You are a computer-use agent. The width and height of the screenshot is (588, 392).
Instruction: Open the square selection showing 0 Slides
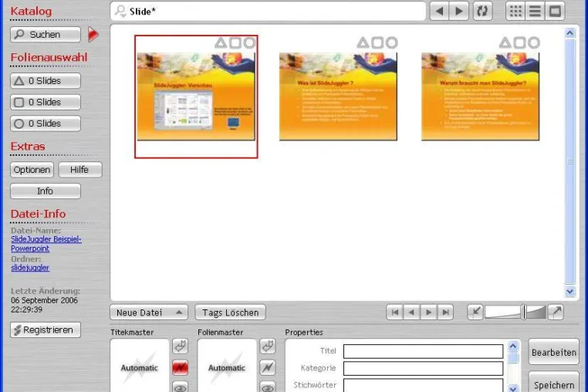[x=46, y=102]
